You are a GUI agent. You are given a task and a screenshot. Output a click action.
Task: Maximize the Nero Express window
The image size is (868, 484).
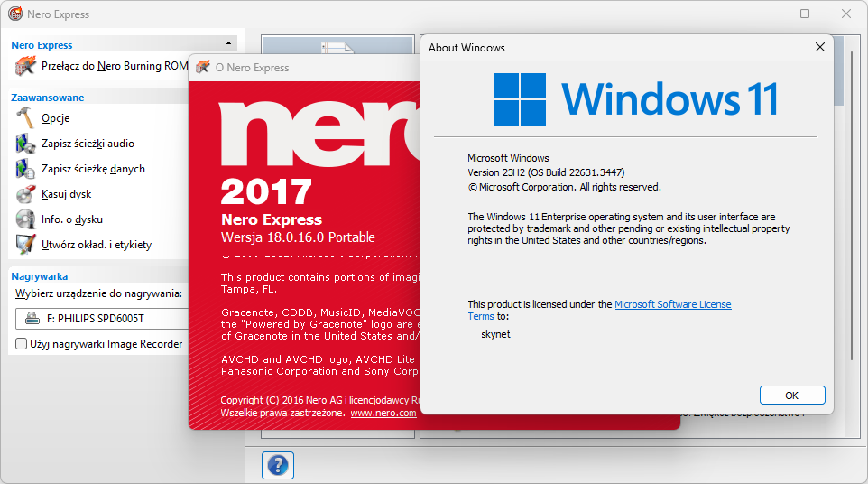click(x=805, y=14)
